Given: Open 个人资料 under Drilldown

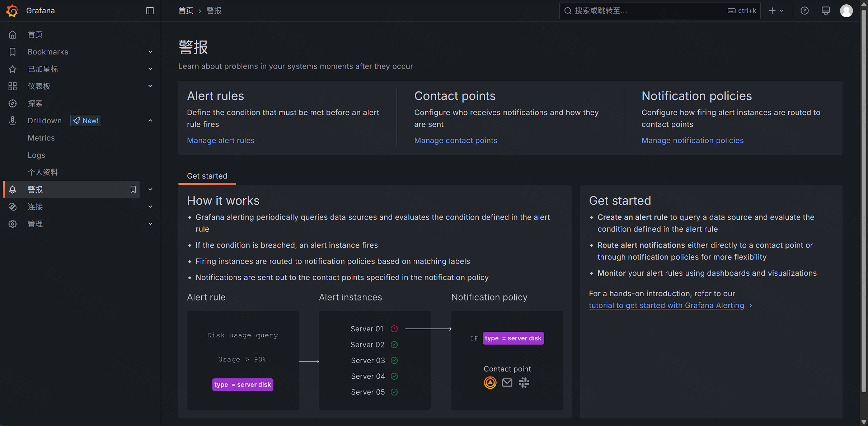Looking at the screenshot, I should (43, 172).
